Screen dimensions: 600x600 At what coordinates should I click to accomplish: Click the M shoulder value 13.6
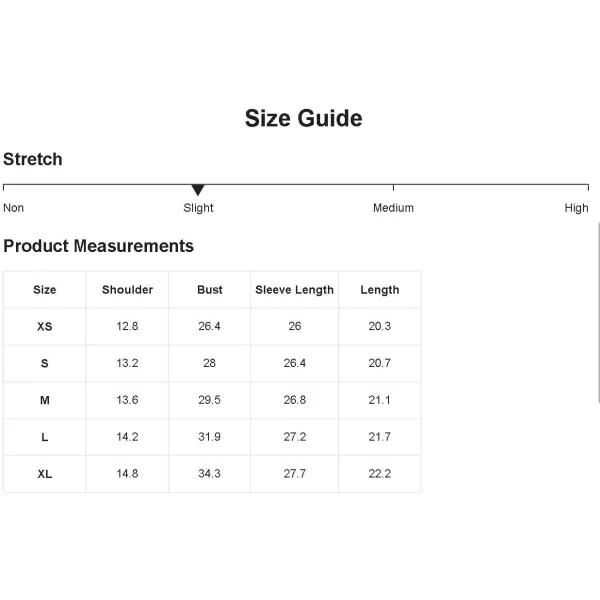coord(127,400)
